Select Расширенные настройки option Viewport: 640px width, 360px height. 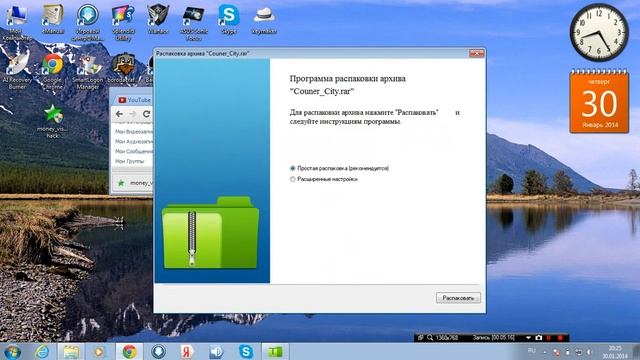point(324,179)
